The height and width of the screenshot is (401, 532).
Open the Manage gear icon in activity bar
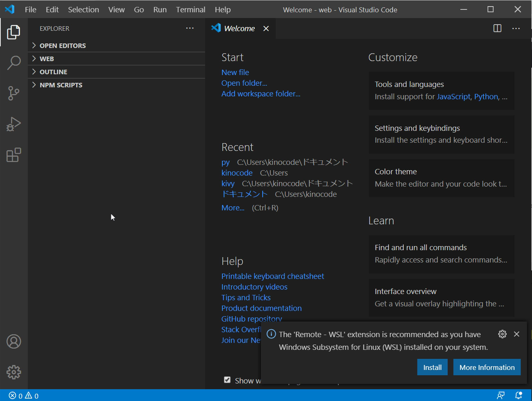click(x=14, y=372)
